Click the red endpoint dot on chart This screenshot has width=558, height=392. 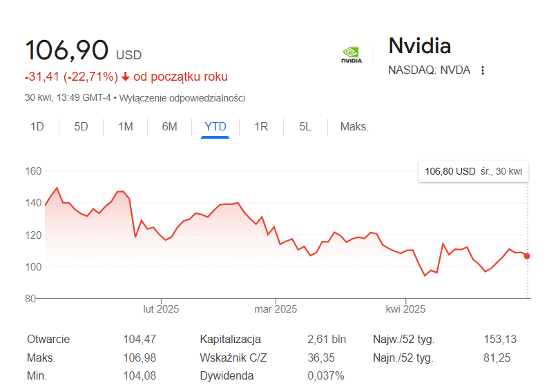click(x=527, y=256)
